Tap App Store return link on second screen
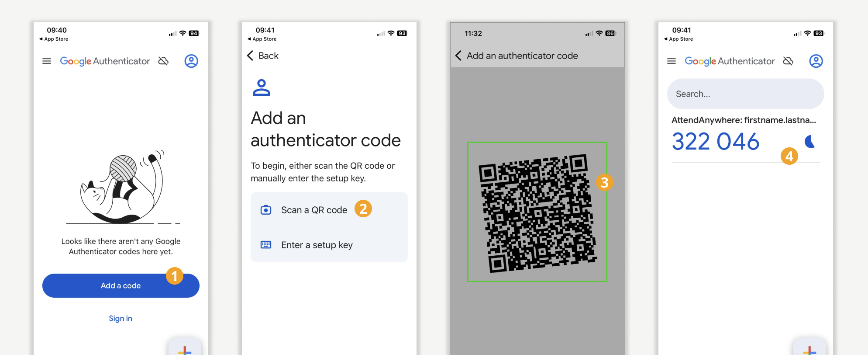Viewport: 868px width, 355px height. coord(262,39)
